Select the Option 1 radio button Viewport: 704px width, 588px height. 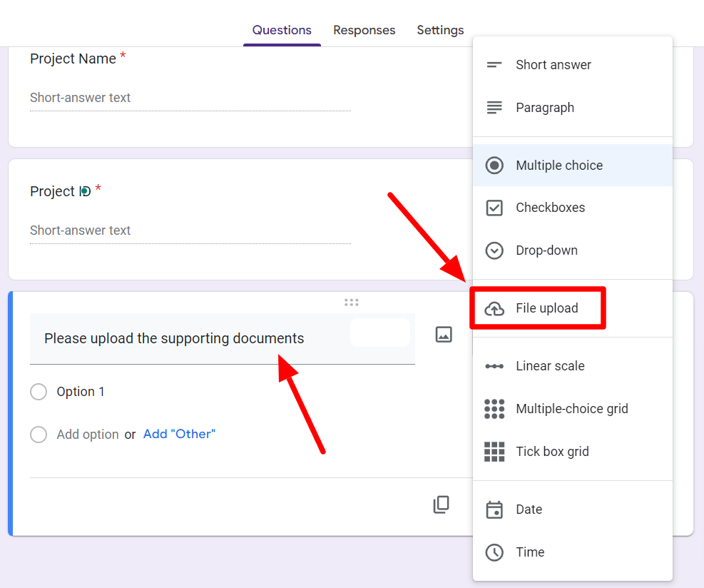[39, 392]
